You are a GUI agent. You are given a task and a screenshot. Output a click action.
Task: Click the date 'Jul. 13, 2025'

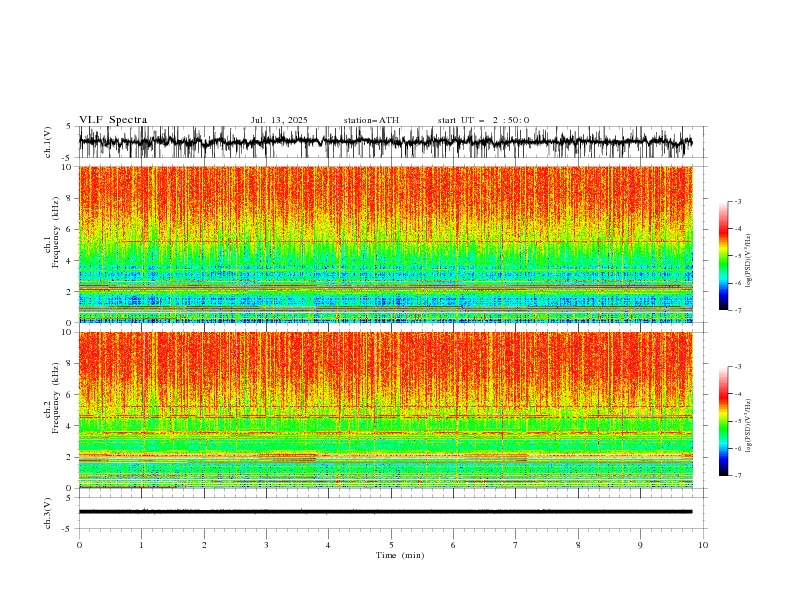(279, 120)
